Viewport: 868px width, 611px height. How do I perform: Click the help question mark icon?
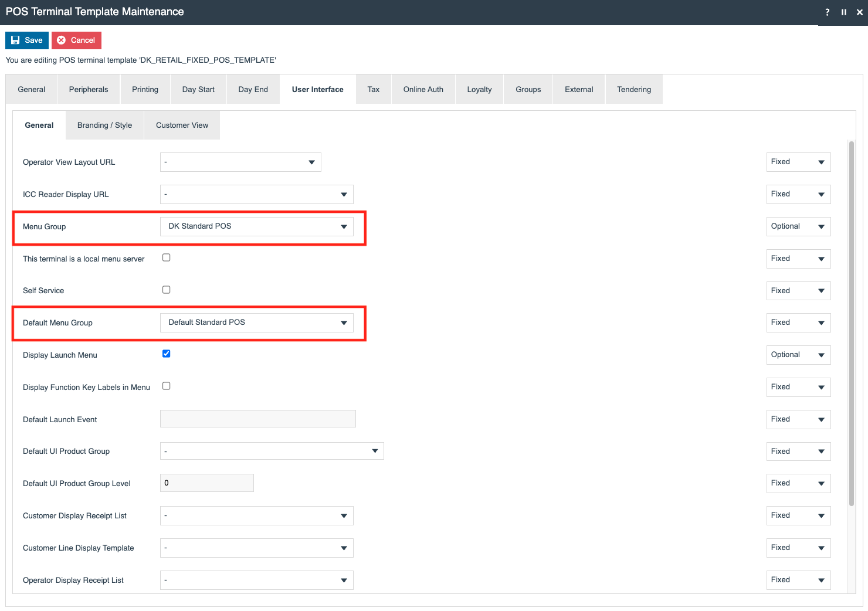point(827,12)
